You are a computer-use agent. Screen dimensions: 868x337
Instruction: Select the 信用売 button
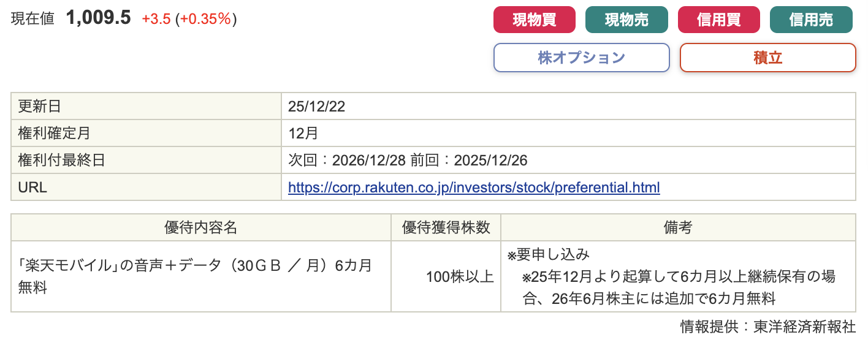coord(810,20)
